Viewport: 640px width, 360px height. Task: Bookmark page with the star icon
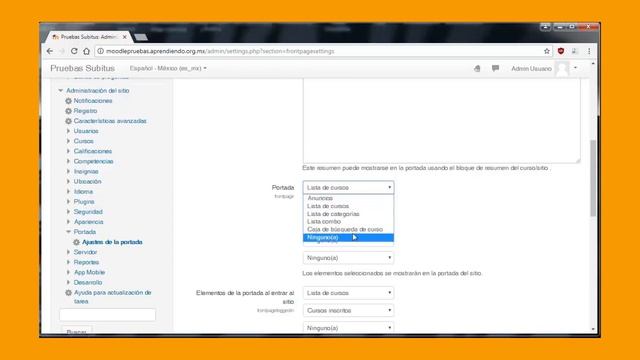tap(547, 51)
